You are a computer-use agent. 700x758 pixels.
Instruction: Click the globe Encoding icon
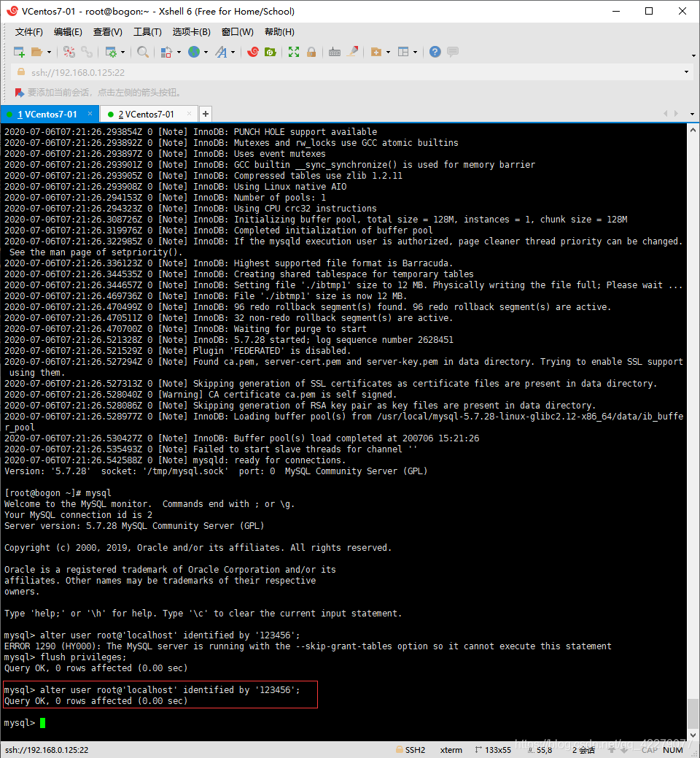click(194, 52)
